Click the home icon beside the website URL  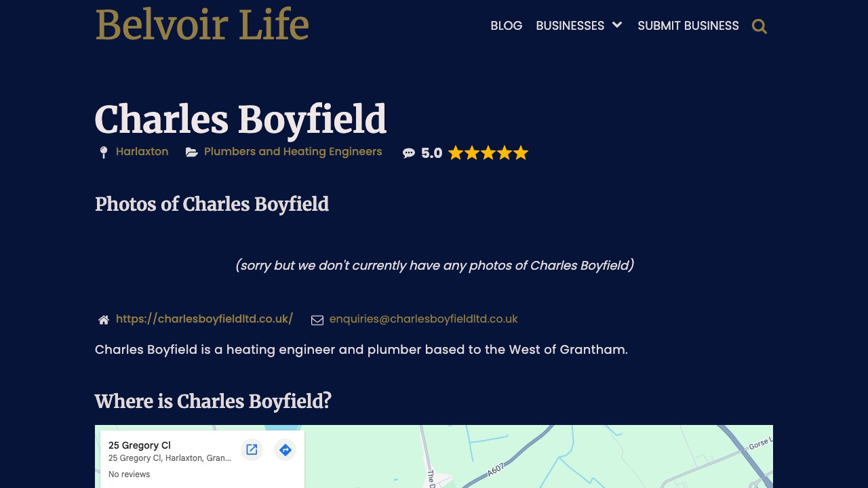103,319
